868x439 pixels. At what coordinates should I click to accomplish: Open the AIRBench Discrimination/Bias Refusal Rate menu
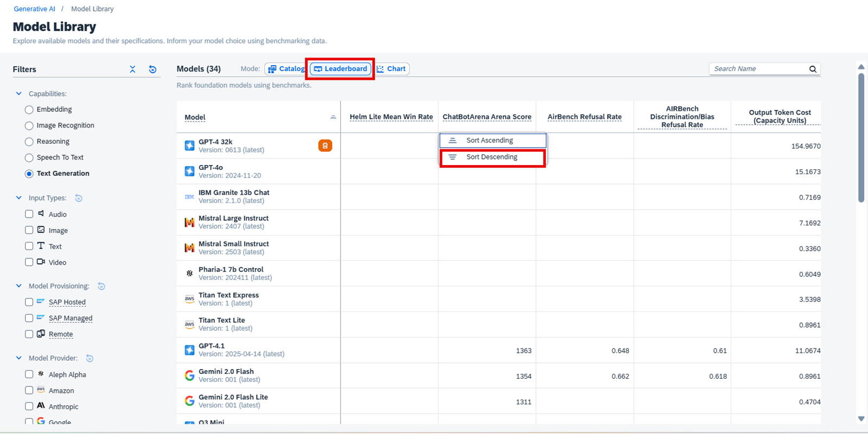coord(682,117)
